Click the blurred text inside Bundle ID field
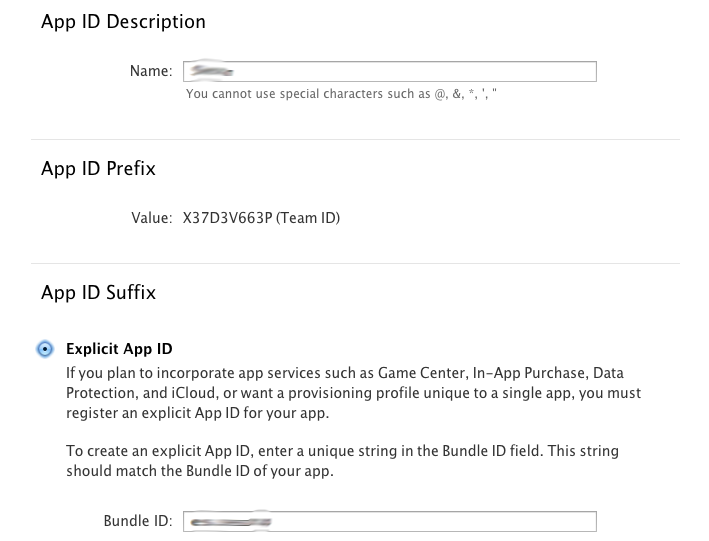The image size is (709, 541). (x=231, y=521)
